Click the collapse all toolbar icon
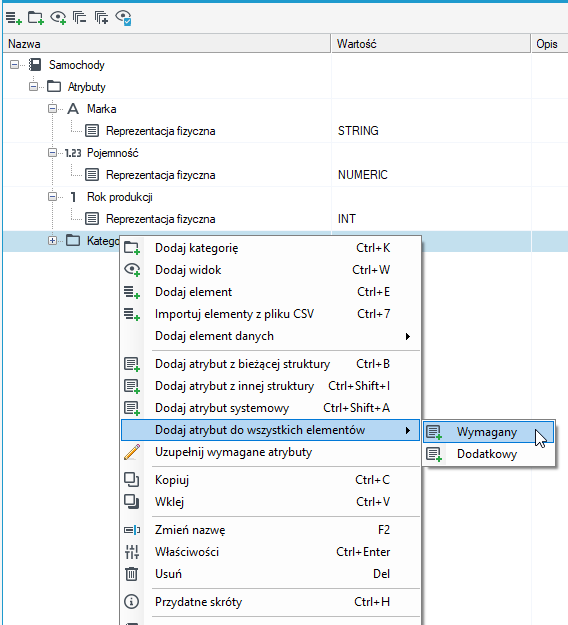 pos(79,18)
